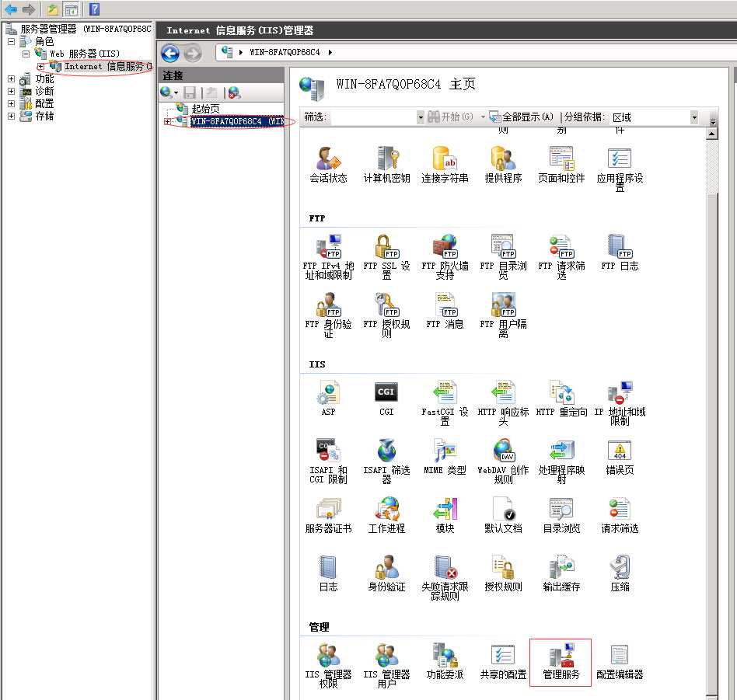Open FTP 授权规则
Image resolution: width=737 pixels, height=700 pixels.
pyautogui.click(x=386, y=315)
